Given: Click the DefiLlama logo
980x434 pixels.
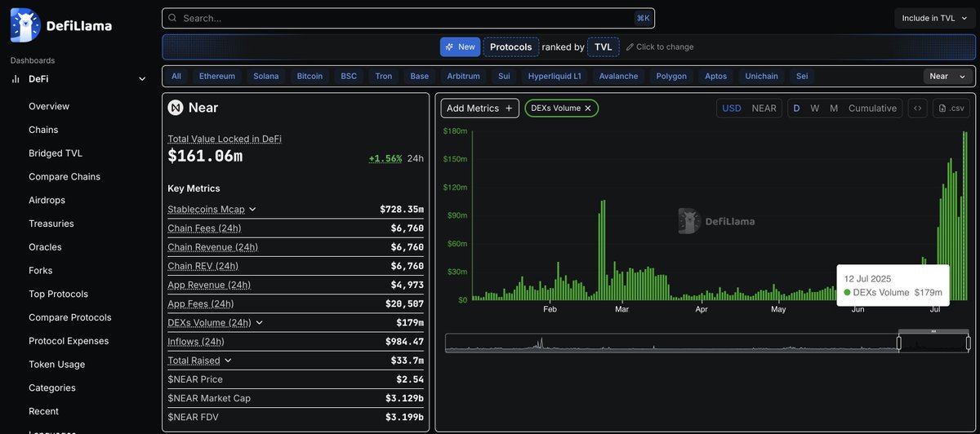Looking at the screenshot, I should [61, 25].
